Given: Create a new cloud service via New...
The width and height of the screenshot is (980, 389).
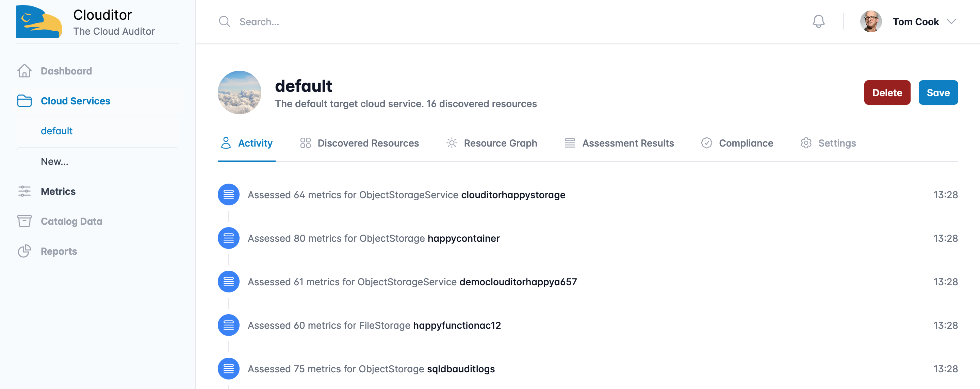Looking at the screenshot, I should 98,161.
